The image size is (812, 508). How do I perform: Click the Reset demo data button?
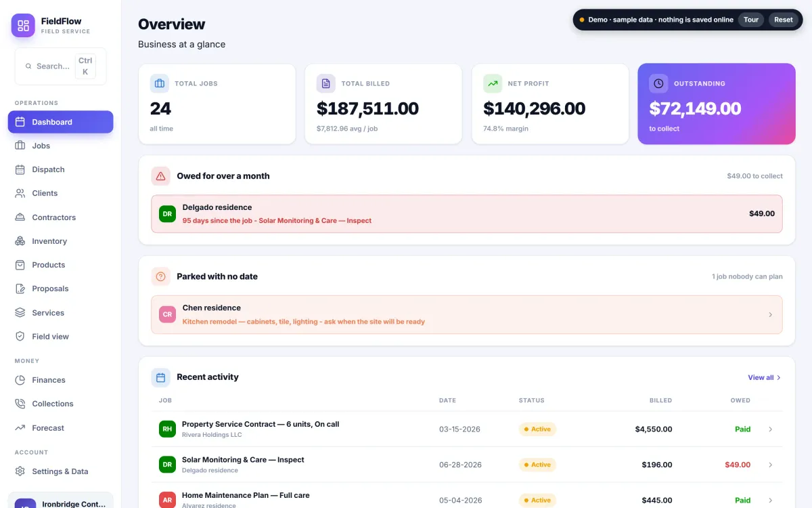point(784,20)
